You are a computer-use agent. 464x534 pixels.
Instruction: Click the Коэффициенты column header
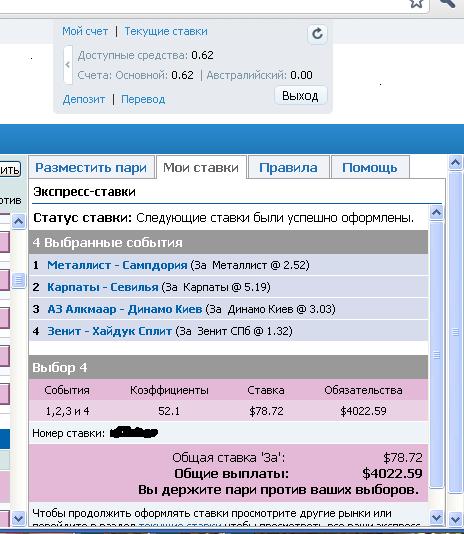click(169, 390)
